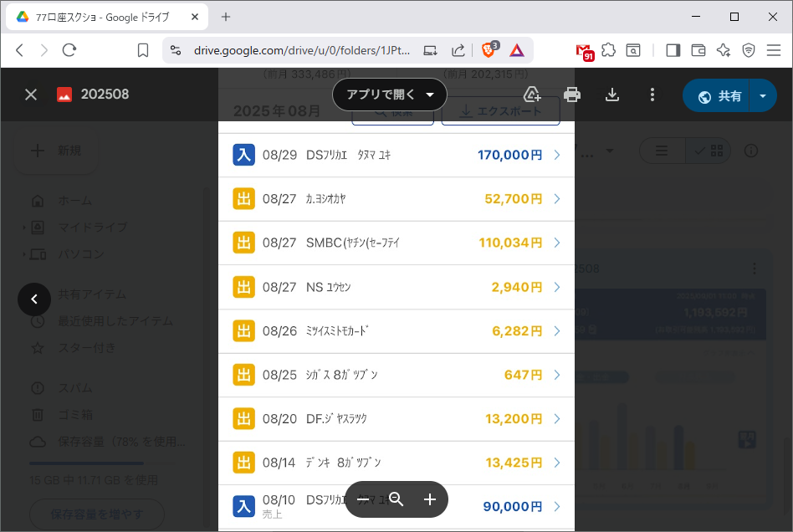The image size is (793, 532).
Task: Bookmark this page using the bookmark icon
Action: [143, 50]
